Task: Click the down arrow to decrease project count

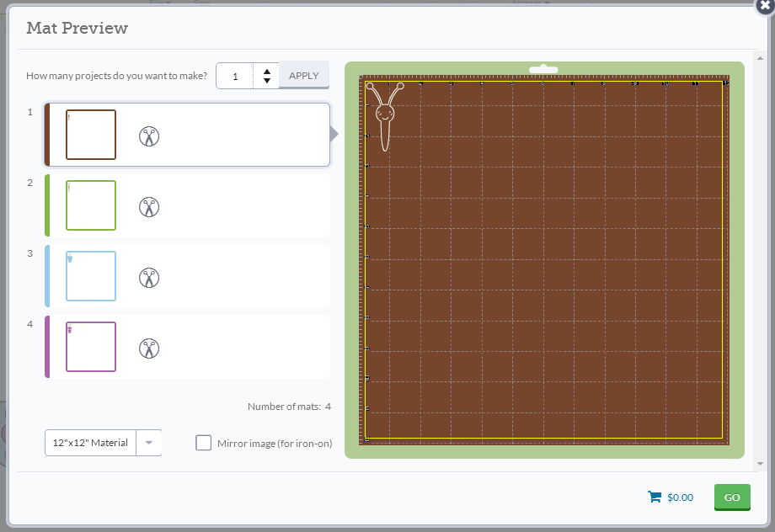Action: click(267, 80)
